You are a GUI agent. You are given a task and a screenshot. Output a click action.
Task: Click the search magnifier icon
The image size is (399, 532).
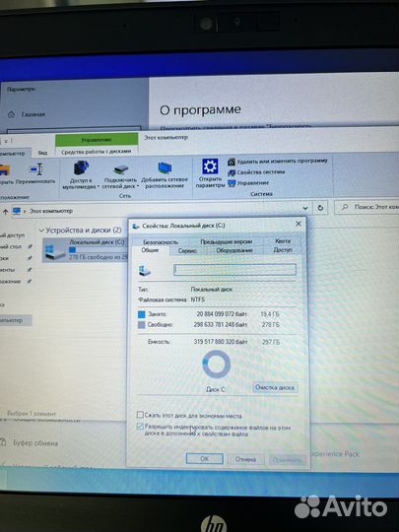[x=345, y=207]
